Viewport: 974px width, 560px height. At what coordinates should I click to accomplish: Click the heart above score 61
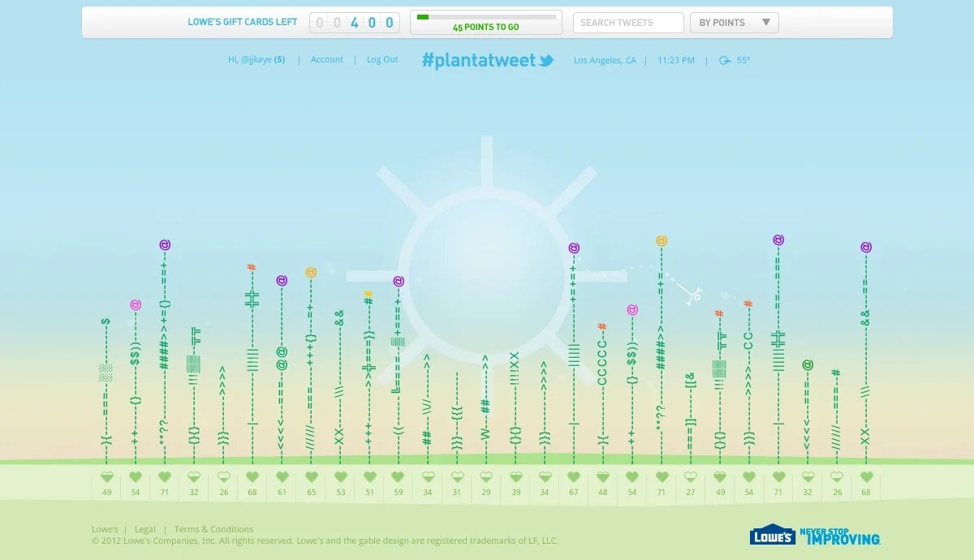click(282, 477)
